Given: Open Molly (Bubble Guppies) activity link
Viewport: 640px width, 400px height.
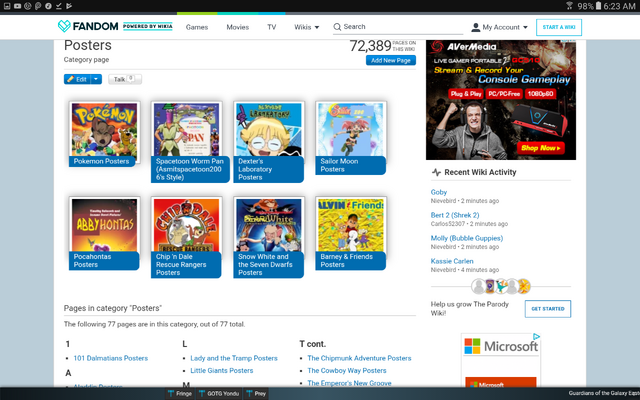Looking at the screenshot, I should tap(467, 238).
